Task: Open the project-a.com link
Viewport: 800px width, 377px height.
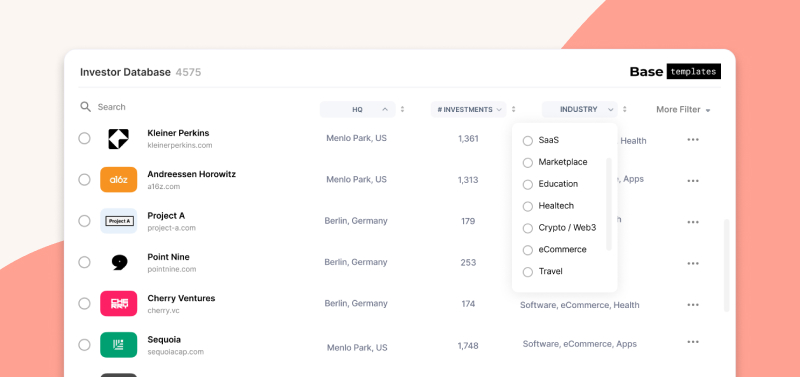Action: (171, 228)
